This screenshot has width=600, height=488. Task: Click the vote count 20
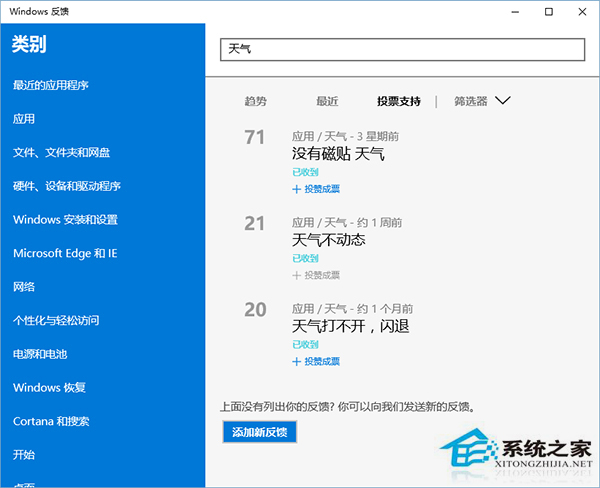point(255,310)
